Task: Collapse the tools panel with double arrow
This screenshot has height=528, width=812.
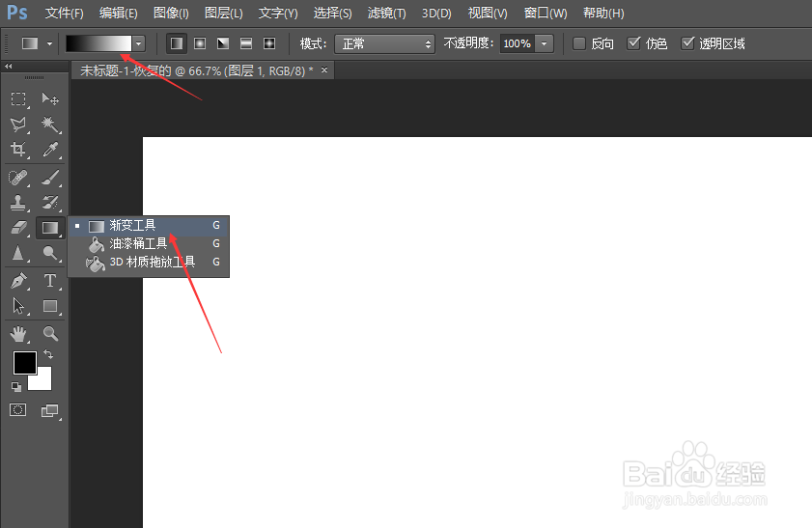Action: 9,67
